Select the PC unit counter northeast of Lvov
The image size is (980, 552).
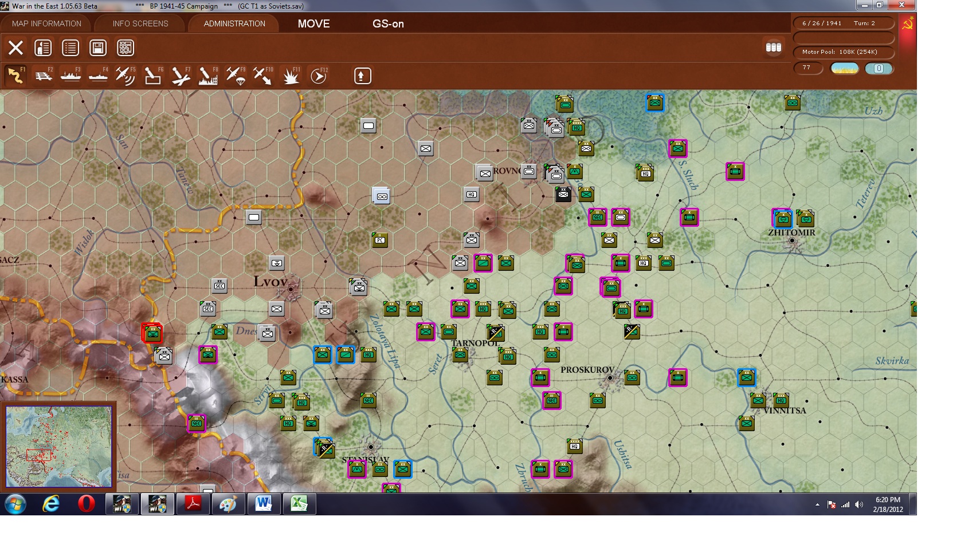click(380, 240)
